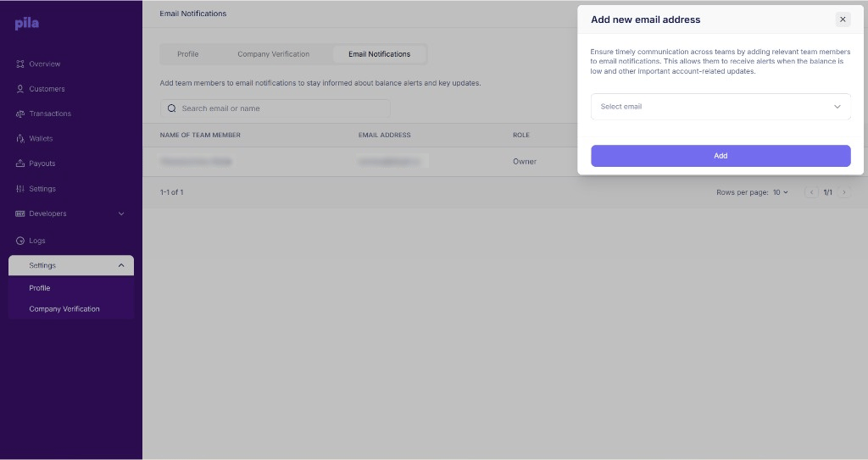Click the Role column header
Screen dimensions: 868x460
point(521,135)
